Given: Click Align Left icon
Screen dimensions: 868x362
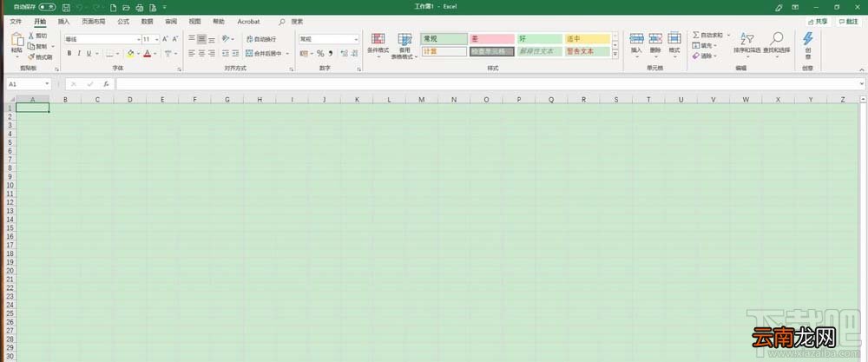Looking at the screenshot, I should (x=192, y=54).
